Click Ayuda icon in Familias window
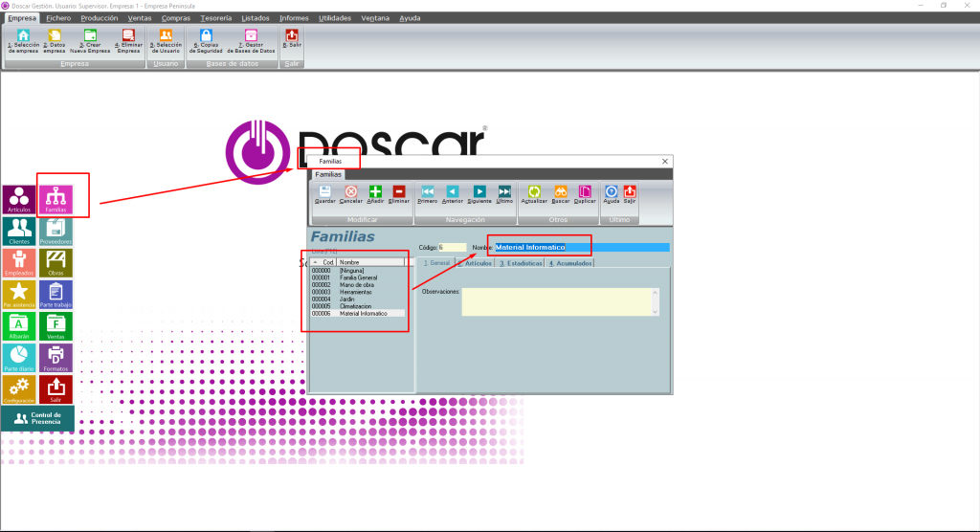980x532 pixels. 612,194
